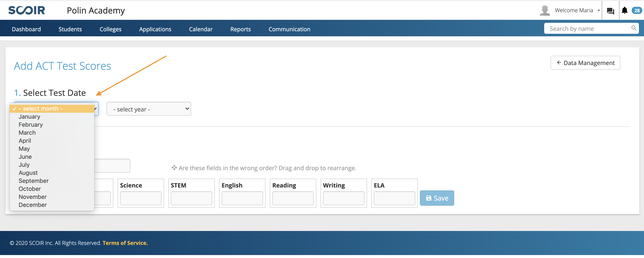Viewport: 644px width, 258px height.
Task: Click the Save button
Action: point(437,198)
